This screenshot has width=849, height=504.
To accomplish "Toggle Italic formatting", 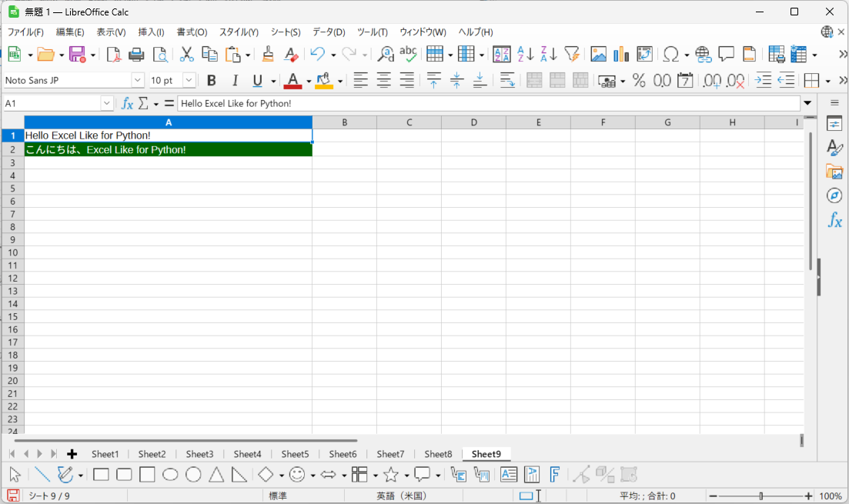I will pos(235,81).
